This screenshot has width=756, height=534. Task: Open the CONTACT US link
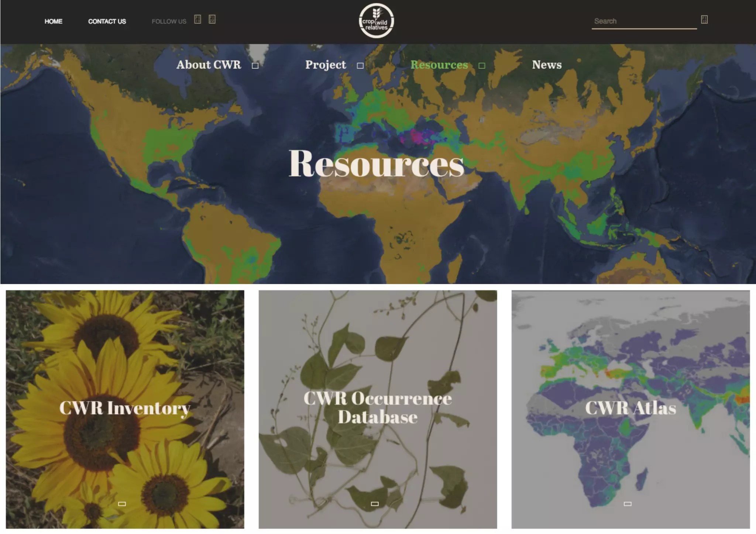tap(107, 21)
